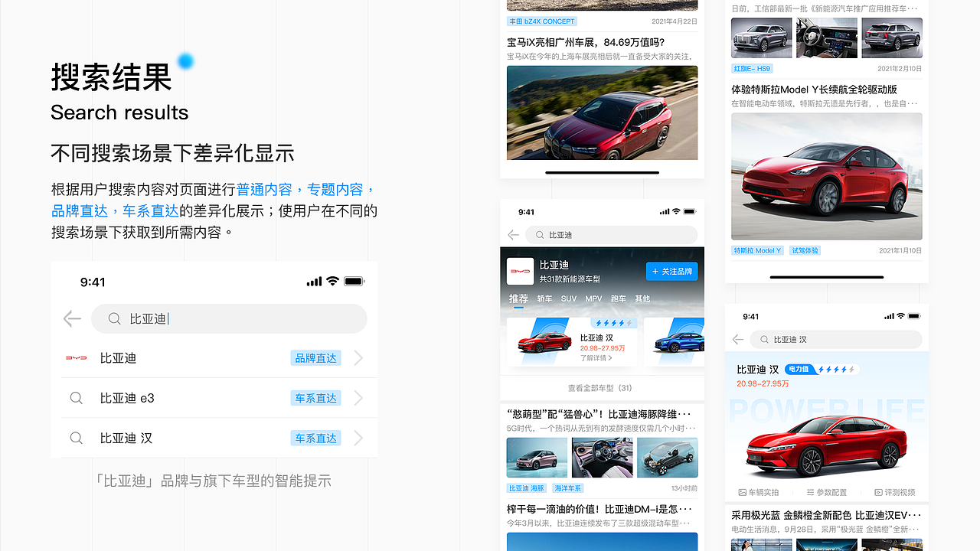Image resolution: width=980 pixels, height=551 pixels.
Task: Click the pink 海豚 car exterior thumbnail
Action: (537, 458)
